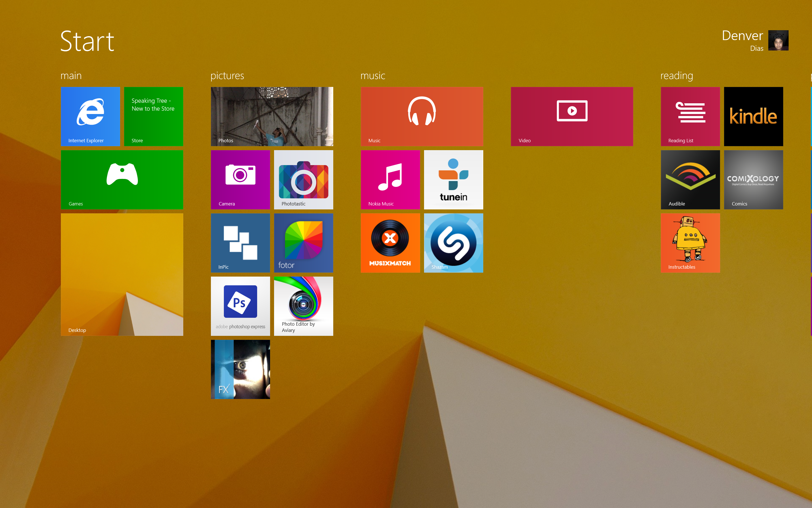The width and height of the screenshot is (812, 508).
Task: Open the Nokia Music tile
Action: 390,180
